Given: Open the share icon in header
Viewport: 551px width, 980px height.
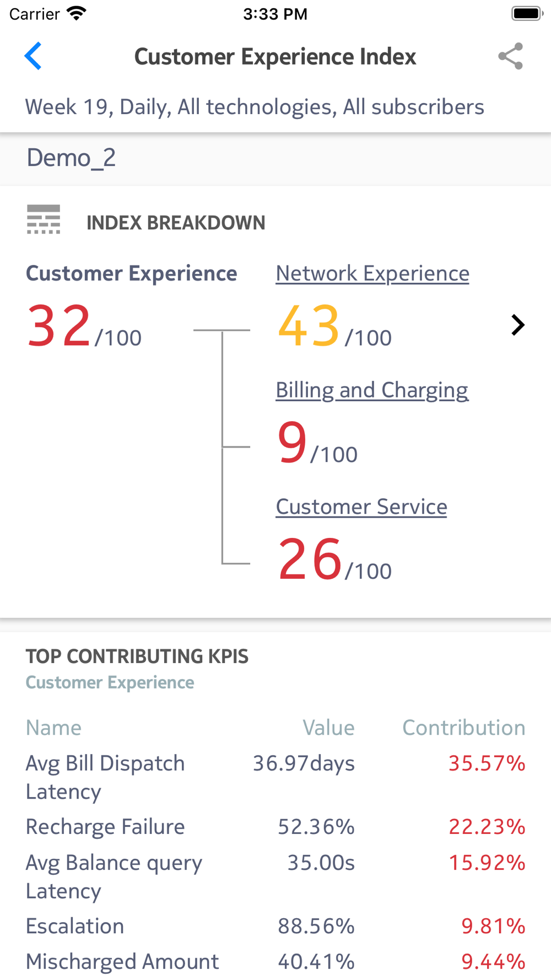Looking at the screenshot, I should tap(511, 56).
